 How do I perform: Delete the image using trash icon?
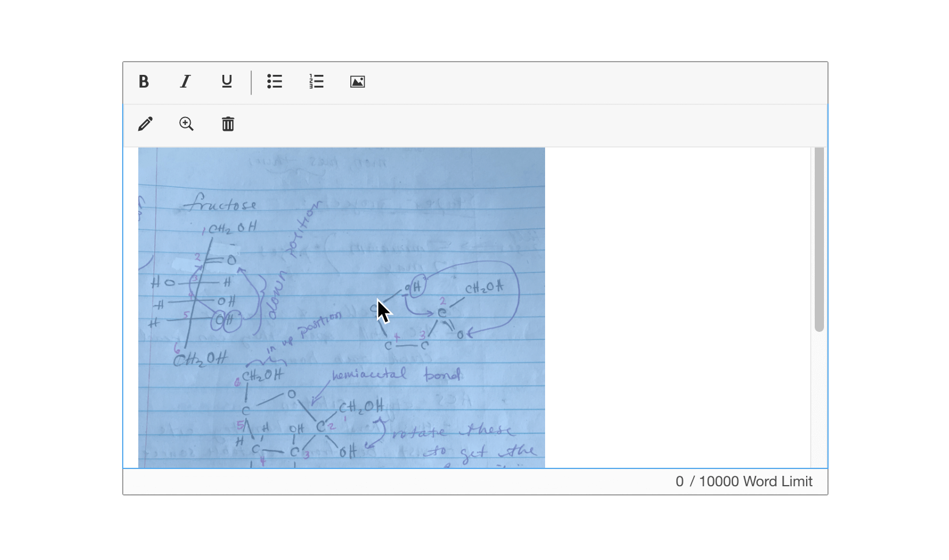pyautogui.click(x=228, y=124)
